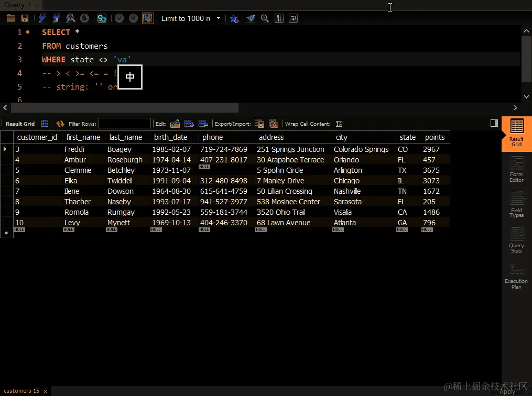Toggle display of invisible characters
The width and height of the screenshot is (532, 396).
[279, 18]
